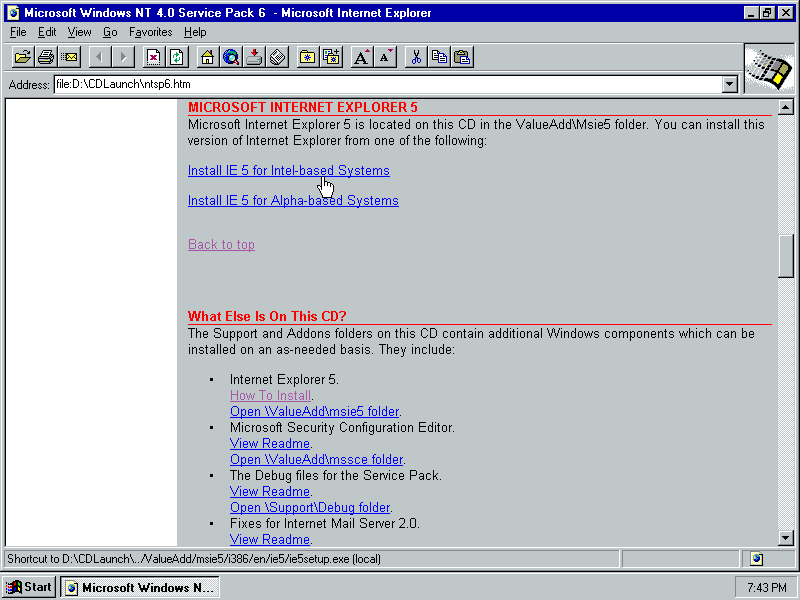Click the Refresh page icon
The height and width of the screenshot is (600, 800).
[x=177, y=57]
